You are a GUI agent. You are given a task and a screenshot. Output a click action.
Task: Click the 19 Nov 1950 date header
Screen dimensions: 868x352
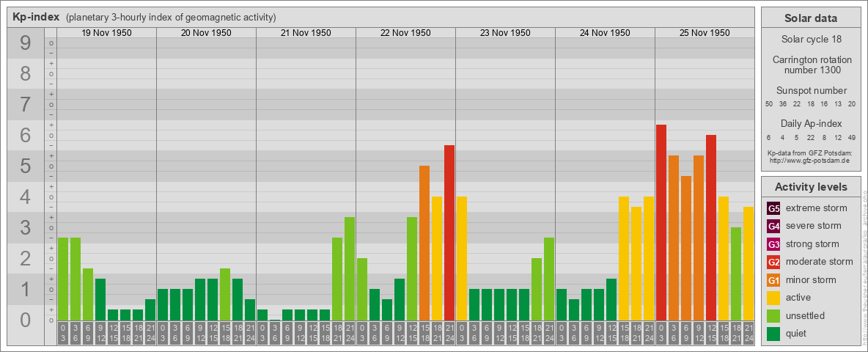tap(106, 33)
